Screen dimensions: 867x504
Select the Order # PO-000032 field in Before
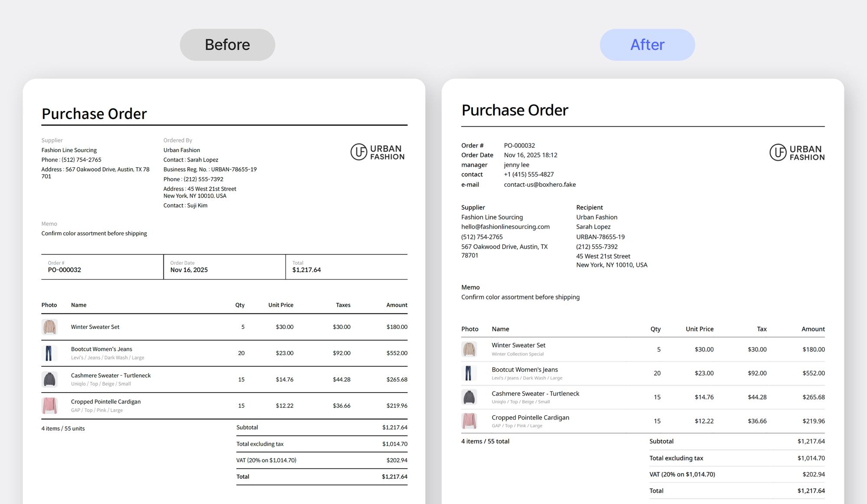pos(64,269)
